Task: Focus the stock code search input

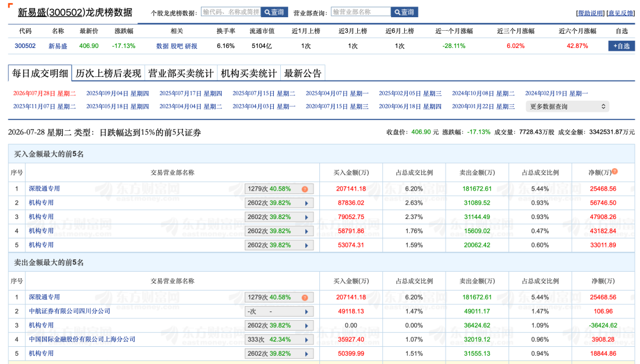Action: point(231,12)
